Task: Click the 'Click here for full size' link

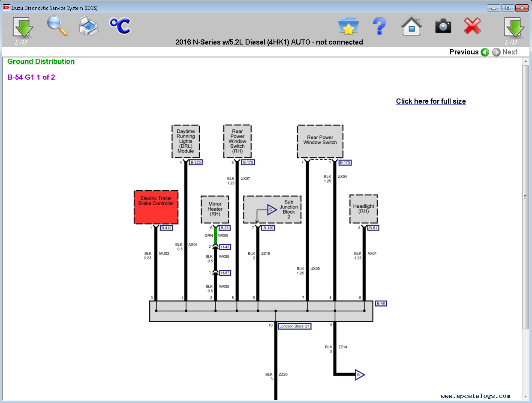Action: [431, 101]
